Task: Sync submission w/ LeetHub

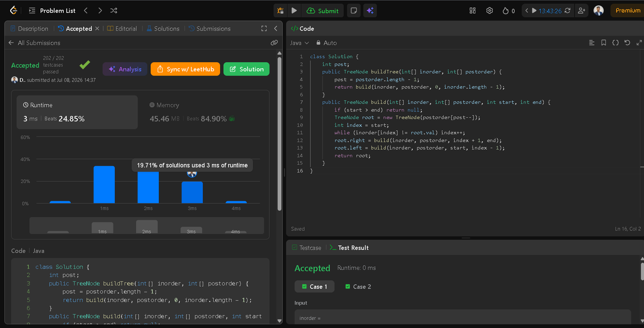Action: (185, 69)
